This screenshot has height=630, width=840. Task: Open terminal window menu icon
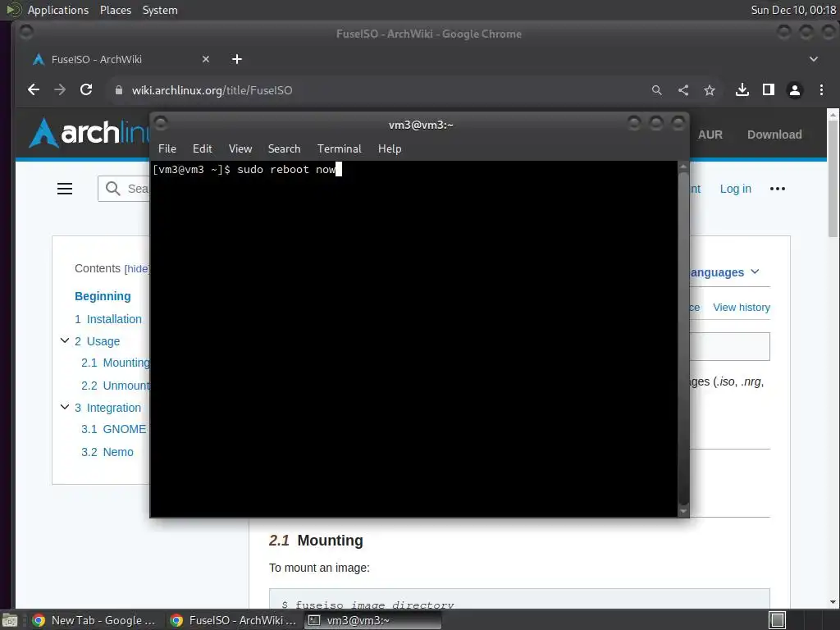(x=161, y=123)
